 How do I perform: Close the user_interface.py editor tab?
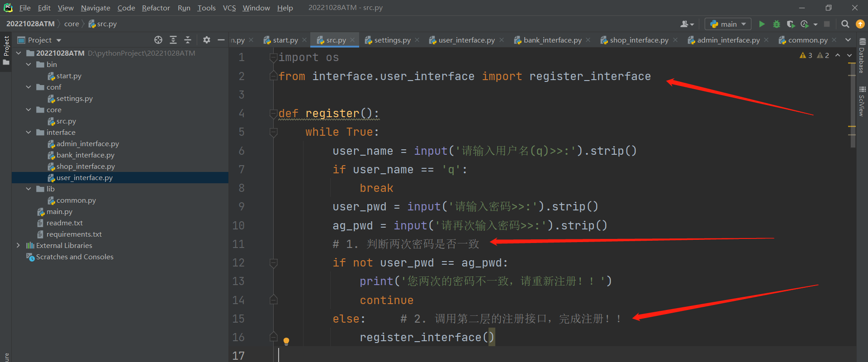click(502, 40)
